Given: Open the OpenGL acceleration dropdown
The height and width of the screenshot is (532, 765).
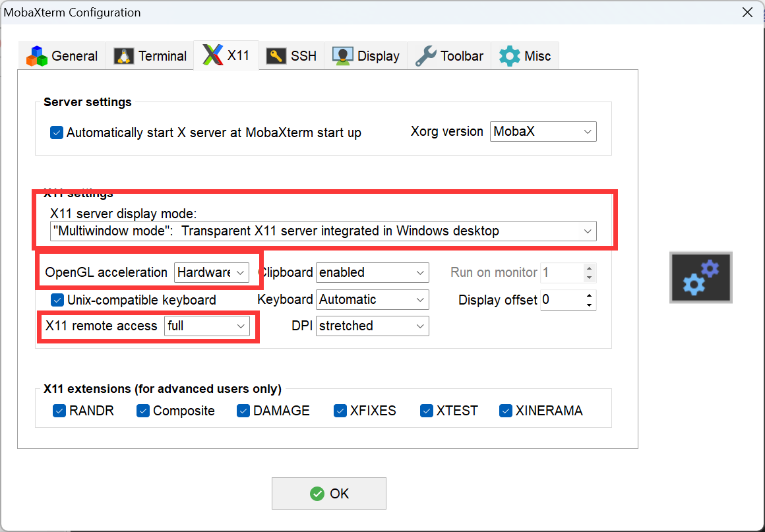Looking at the screenshot, I should [x=211, y=272].
